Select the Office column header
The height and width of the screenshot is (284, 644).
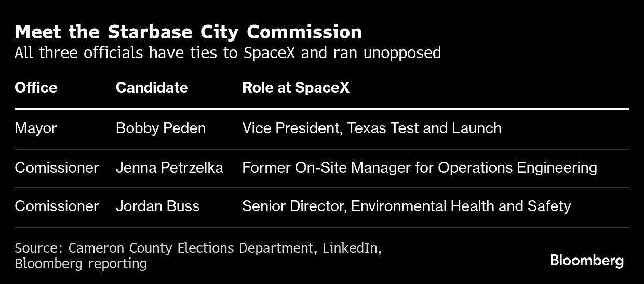click(x=36, y=87)
